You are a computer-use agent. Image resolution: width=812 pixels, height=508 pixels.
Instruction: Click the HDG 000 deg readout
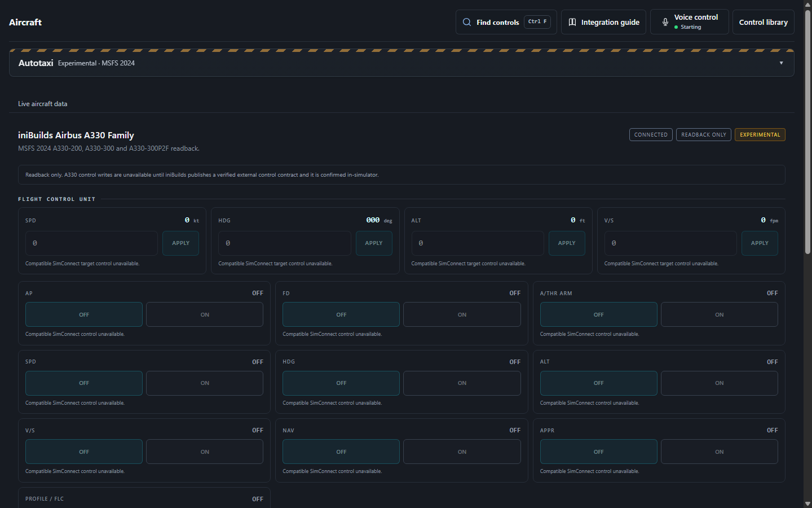coord(379,220)
